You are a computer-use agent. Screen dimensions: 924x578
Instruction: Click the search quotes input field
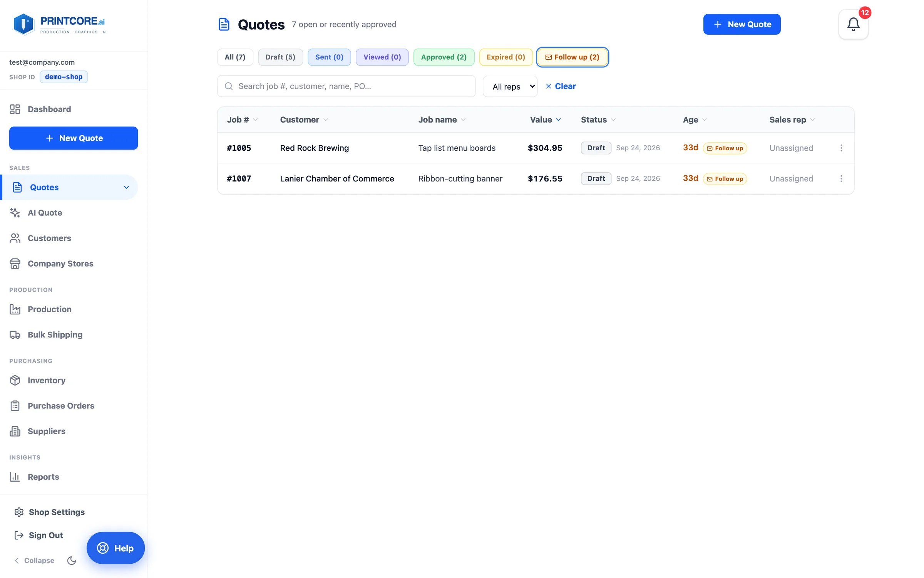346,86
